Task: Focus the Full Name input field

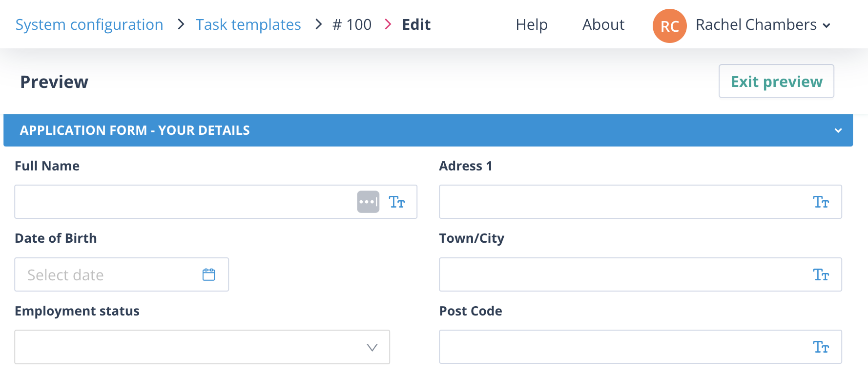Action: click(x=216, y=202)
